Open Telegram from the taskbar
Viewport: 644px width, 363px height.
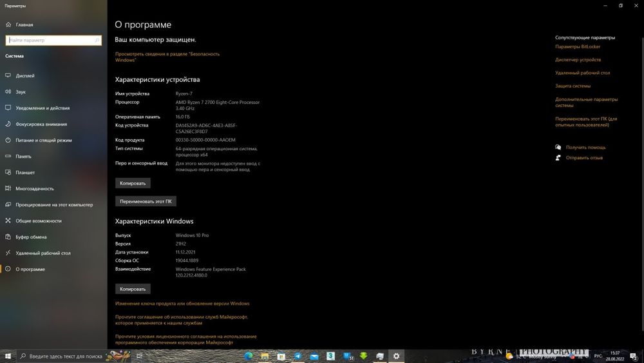click(x=298, y=356)
